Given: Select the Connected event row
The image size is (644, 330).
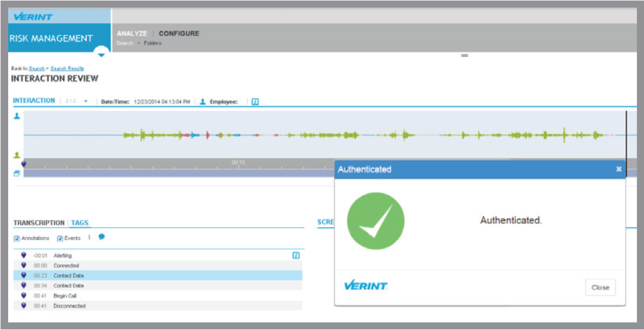Looking at the screenshot, I should click(158, 265).
